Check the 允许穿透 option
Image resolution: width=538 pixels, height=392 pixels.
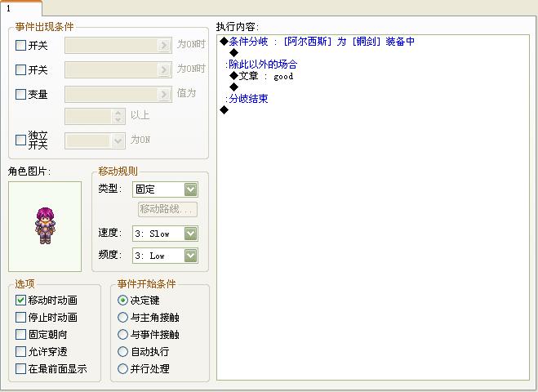20,351
